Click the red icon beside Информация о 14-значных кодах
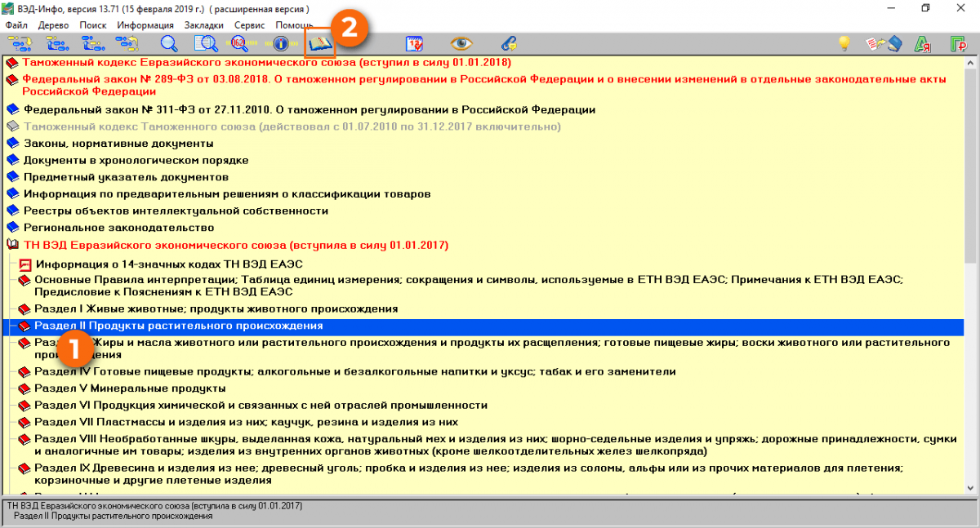980x528 pixels. pos(24,264)
